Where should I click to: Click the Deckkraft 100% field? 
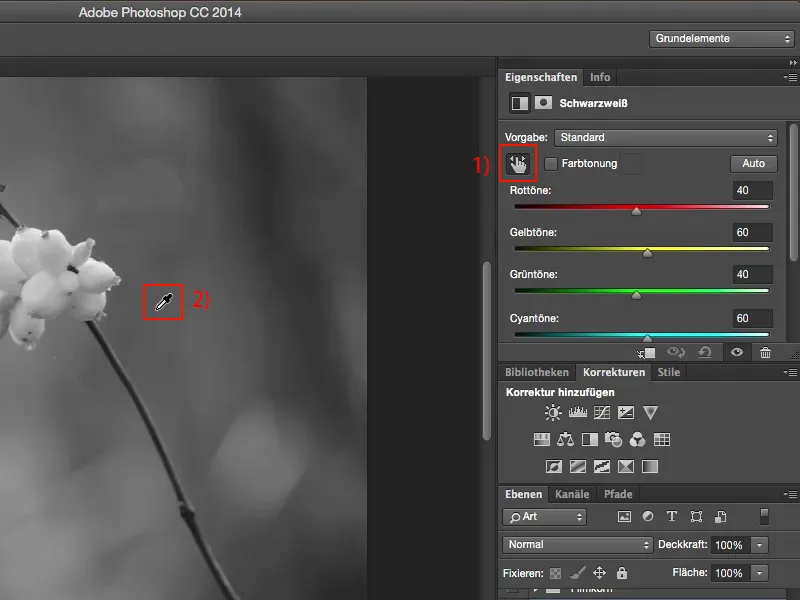[731, 545]
